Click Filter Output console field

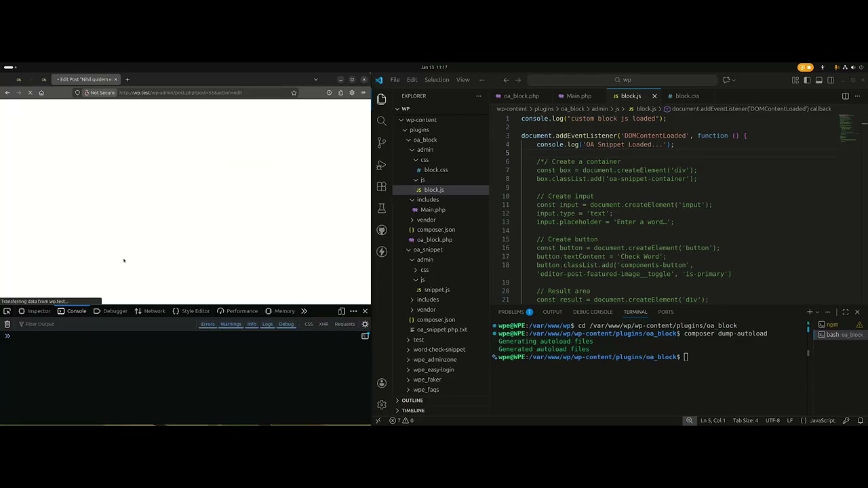pos(105,324)
